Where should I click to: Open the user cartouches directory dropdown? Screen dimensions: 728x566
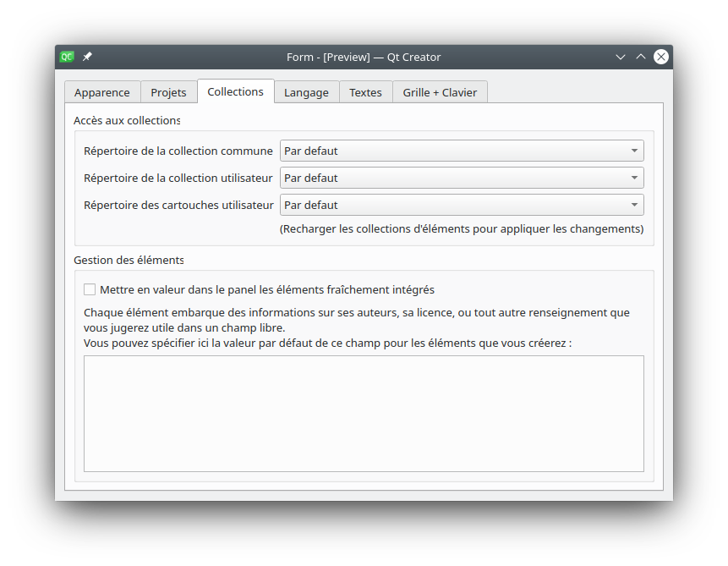coord(462,205)
